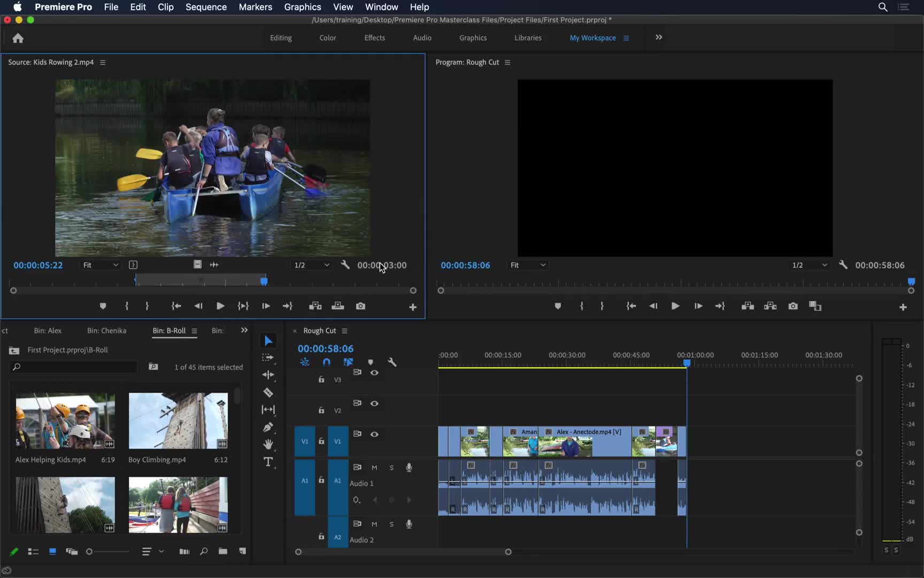Open Source monitor panel menu
The width and height of the screenshot is (924, 578).
tap(103, 63)
